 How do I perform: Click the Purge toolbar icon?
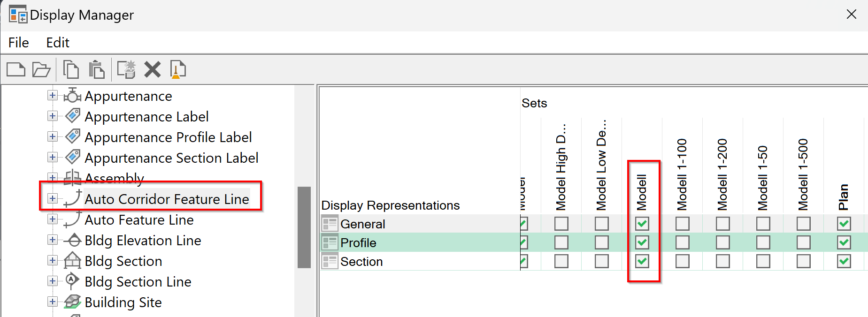coord(178,70)
